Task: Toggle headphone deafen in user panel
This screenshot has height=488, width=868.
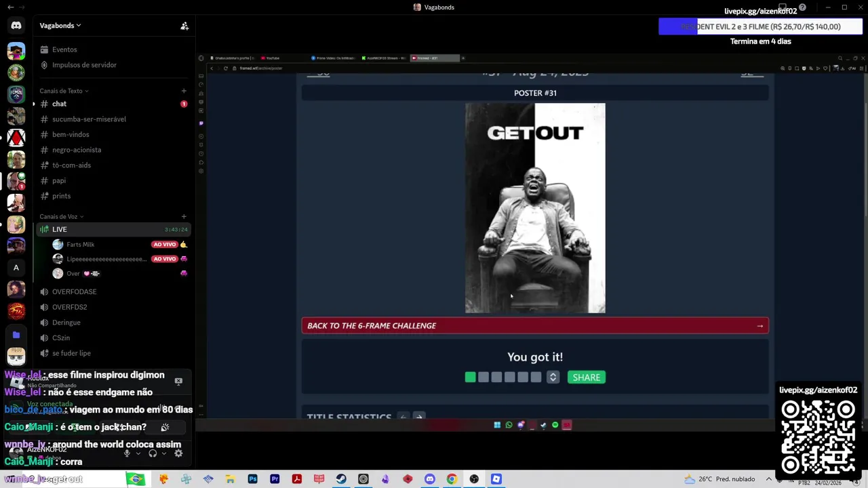Action: click(x=153, y=453)
